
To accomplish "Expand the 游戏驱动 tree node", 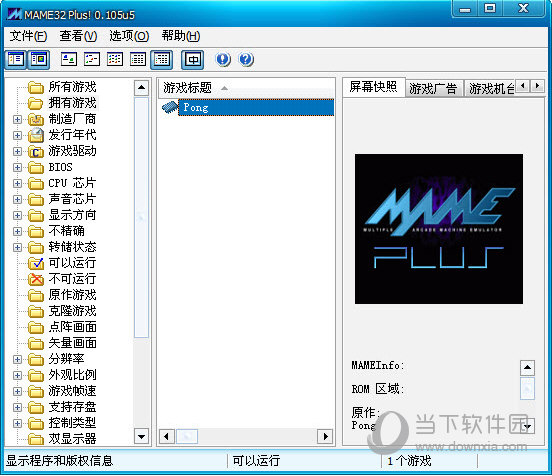I will click(x=17, y=151).
